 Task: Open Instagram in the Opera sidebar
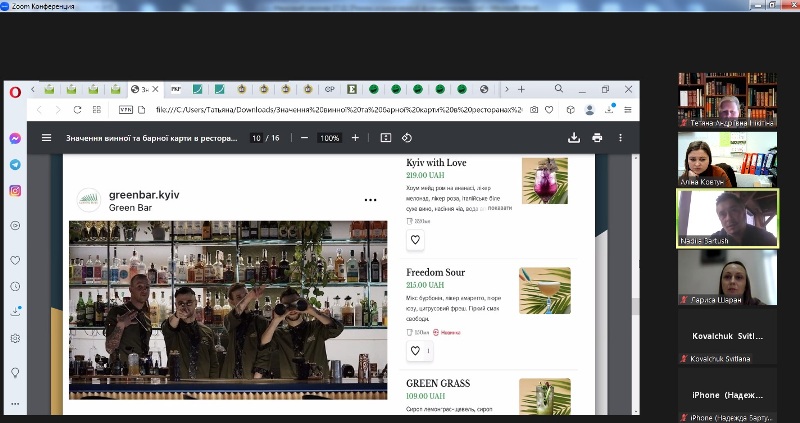coord(15,190)
